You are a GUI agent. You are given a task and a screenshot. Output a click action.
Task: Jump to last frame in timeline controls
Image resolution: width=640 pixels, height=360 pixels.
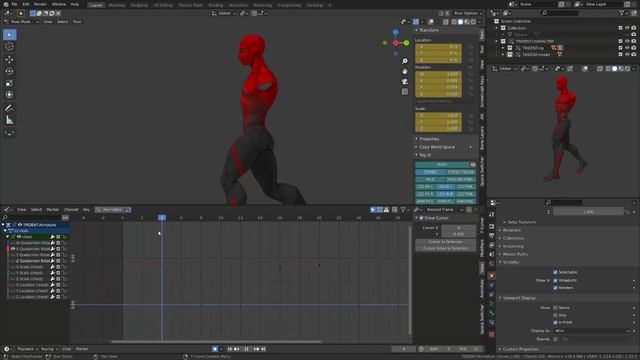[x=263, y=349]
